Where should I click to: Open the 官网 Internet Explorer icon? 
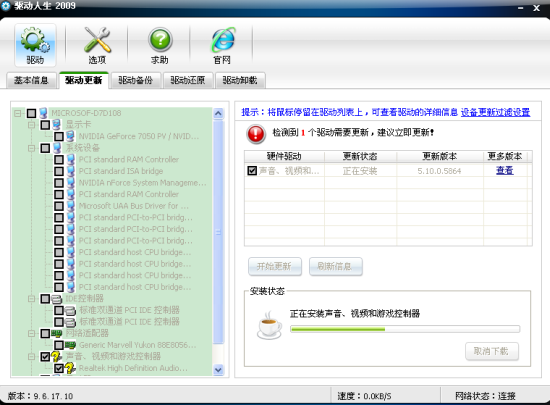[x=222, y=45]
